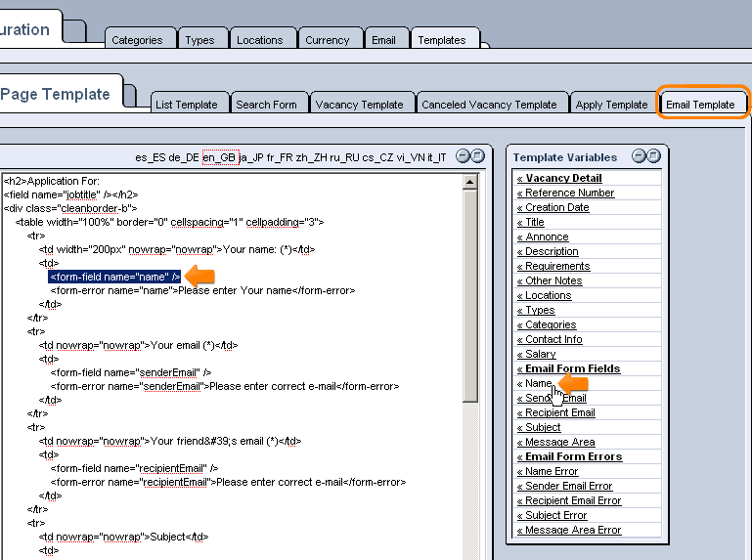Click the highlighted form-field name line

point(114,277)
